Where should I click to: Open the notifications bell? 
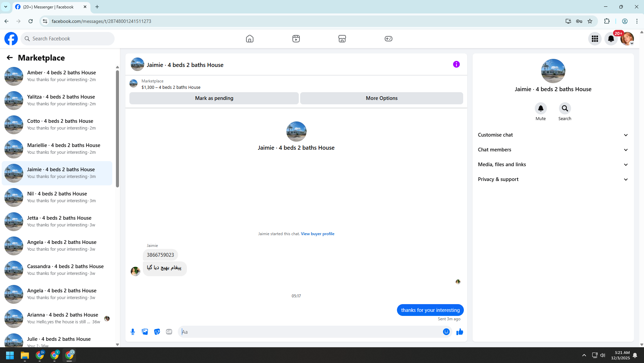click(611, 39)
